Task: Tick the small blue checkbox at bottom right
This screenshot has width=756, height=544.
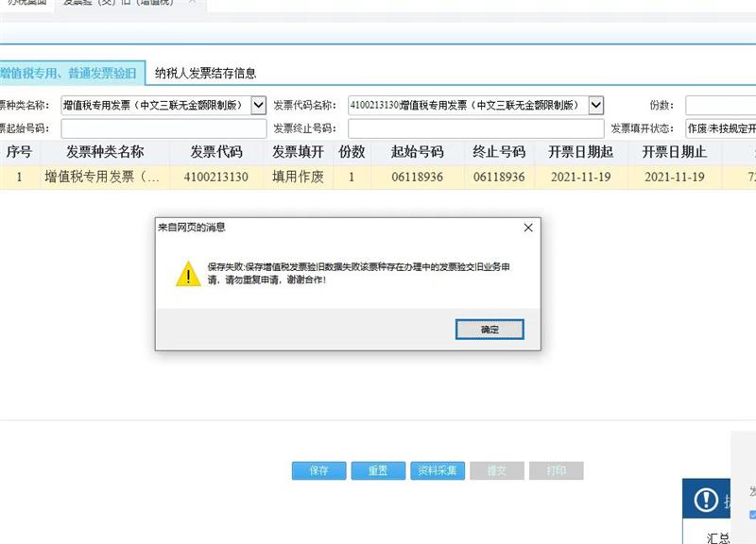Action: pyautogui.click(x=752, y=515)
